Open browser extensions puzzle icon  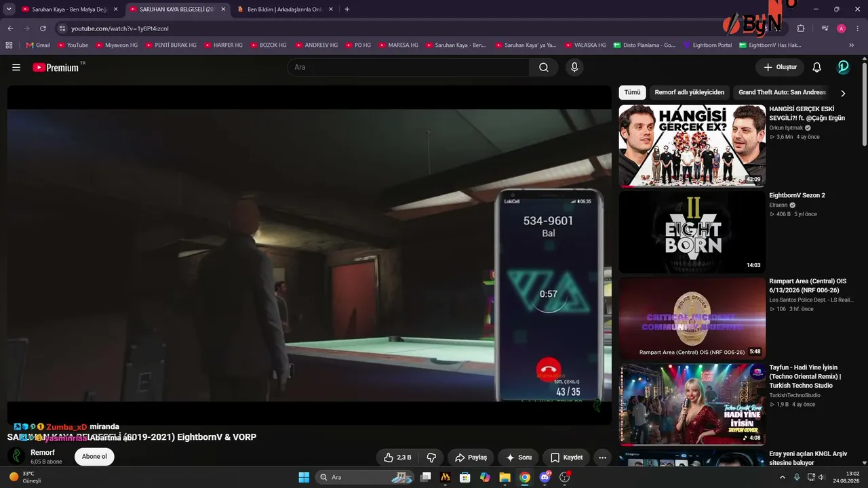(x=801, y=28)
